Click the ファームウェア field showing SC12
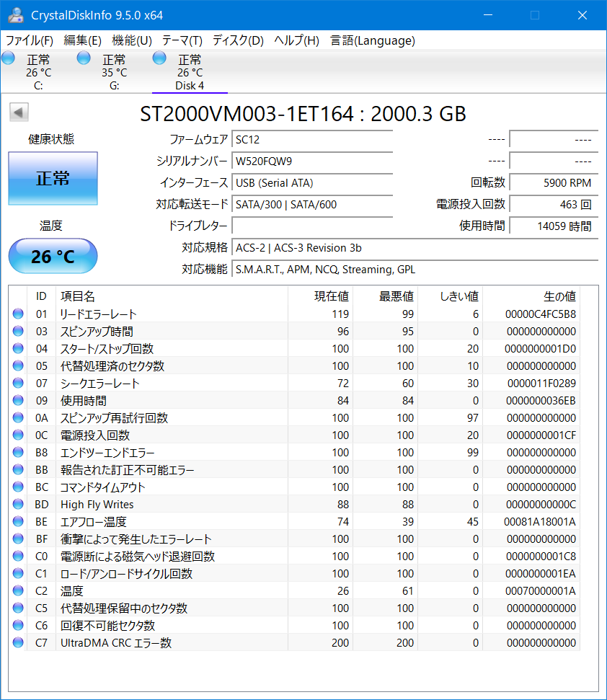 point(312,140)
